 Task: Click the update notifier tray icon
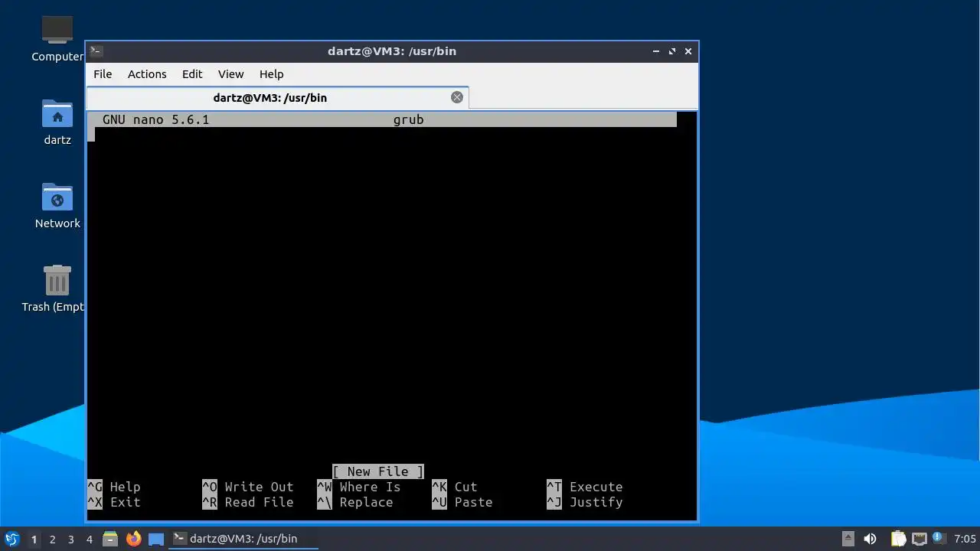938,539
